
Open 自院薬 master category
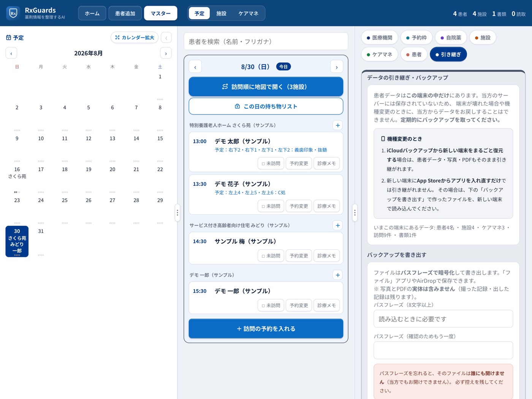pyautogui.click(x=451, y=38)
